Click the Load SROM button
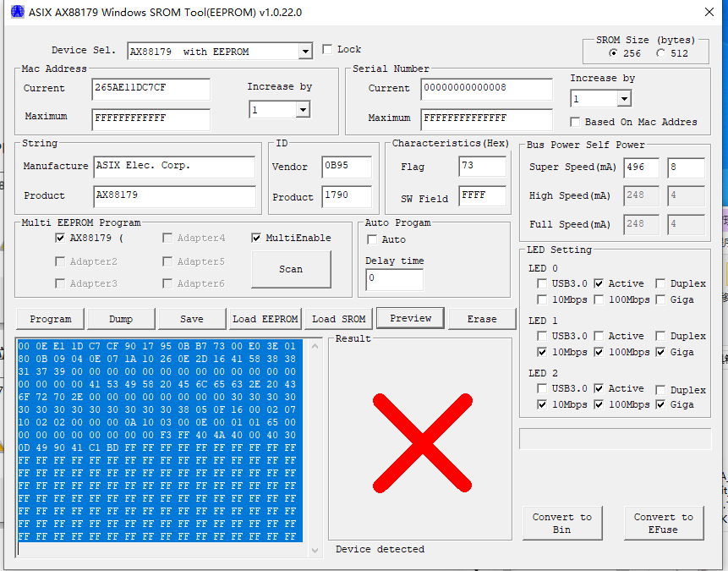This screenshot has height=571, width=728. [x=338, y=319]
